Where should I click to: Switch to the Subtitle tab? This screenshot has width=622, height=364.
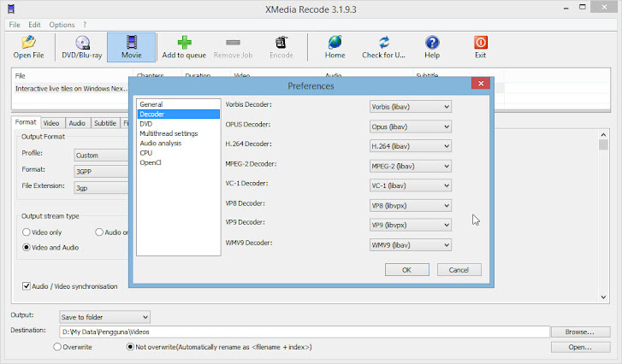point(105,123)
